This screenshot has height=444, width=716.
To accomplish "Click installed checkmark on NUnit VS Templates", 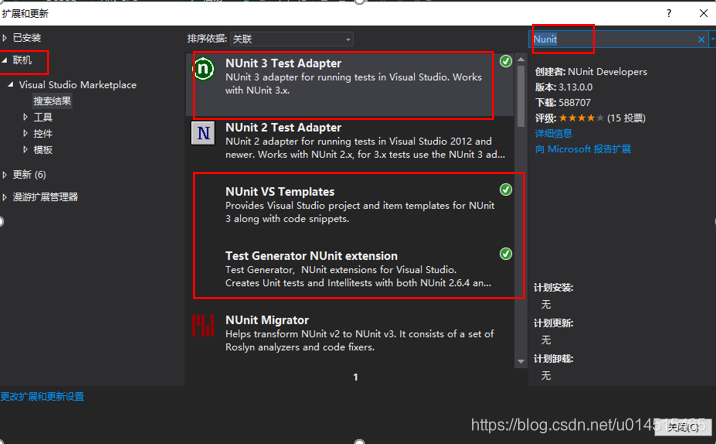I will 505,190.
